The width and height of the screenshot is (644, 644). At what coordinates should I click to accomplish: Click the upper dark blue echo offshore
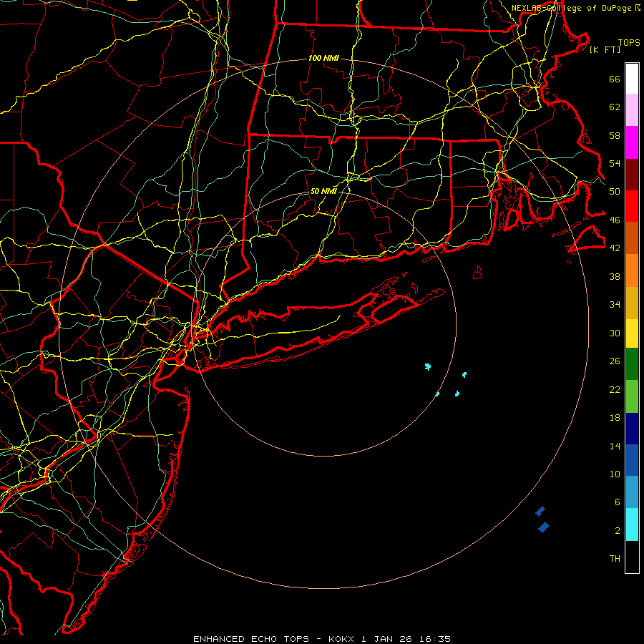(x=540, y=512)
